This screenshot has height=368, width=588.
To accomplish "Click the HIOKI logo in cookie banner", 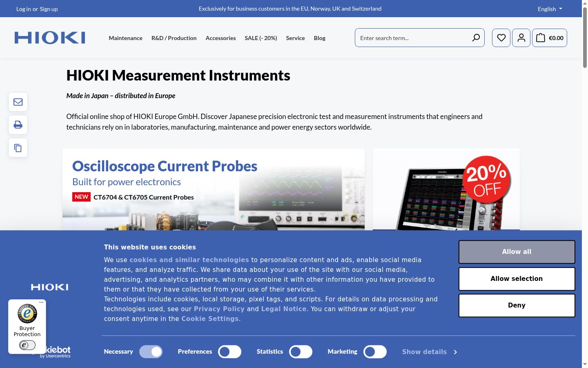I will [x=50, y=287].
